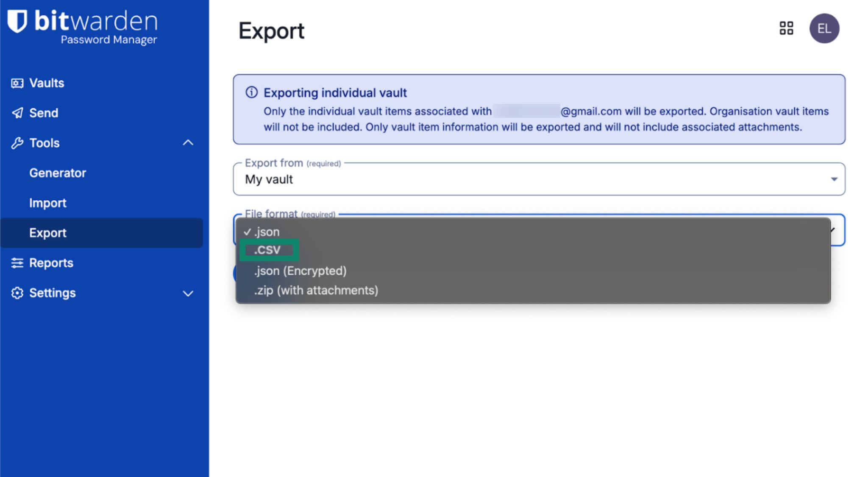Open the Export from My vault dropdown
The height and width of the screenshot is (477, 868).
tap(538, 179)
